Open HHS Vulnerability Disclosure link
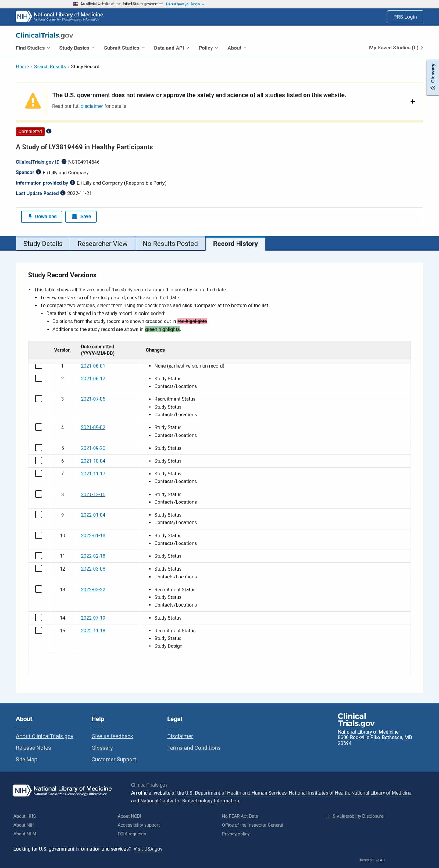The image size is (439, 868). click(x=355, y=816)
